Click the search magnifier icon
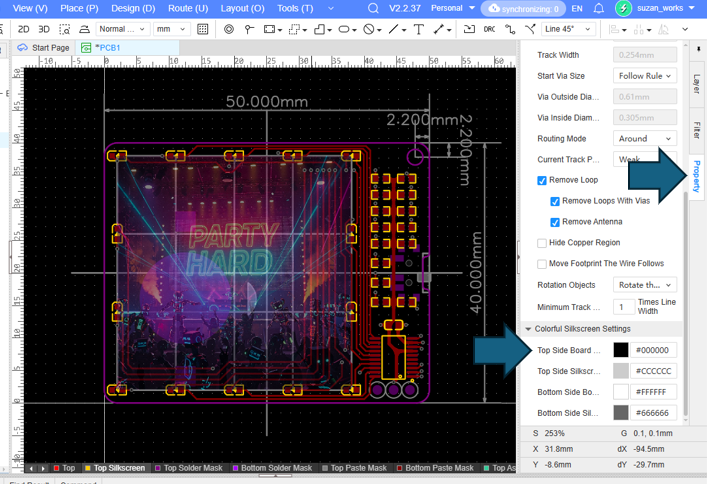 pyautogui.click(x=373, y=8)
